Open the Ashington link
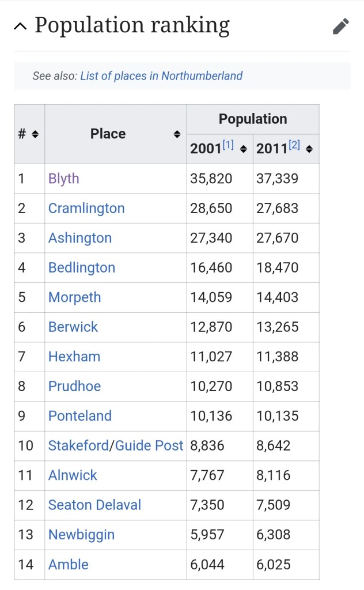Screen dimensions: 364x590 coord(80,238)
